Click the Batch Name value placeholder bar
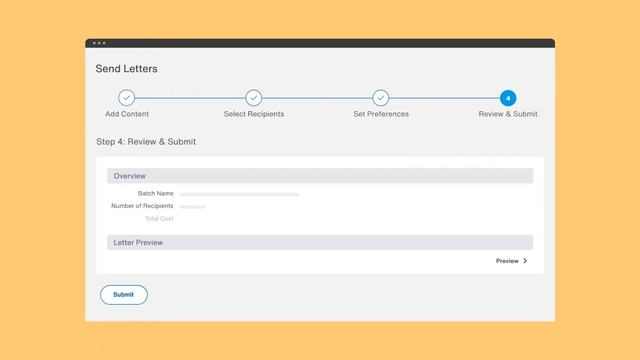Viewport: 640px width, 360px height. (x=239, y=194)
